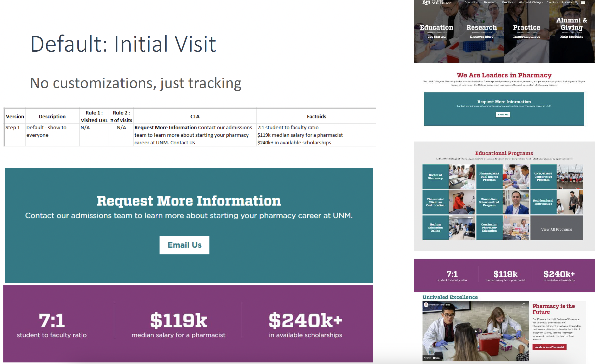Click the 'Description' column header

pyautogui.click(x=52, y=116)
